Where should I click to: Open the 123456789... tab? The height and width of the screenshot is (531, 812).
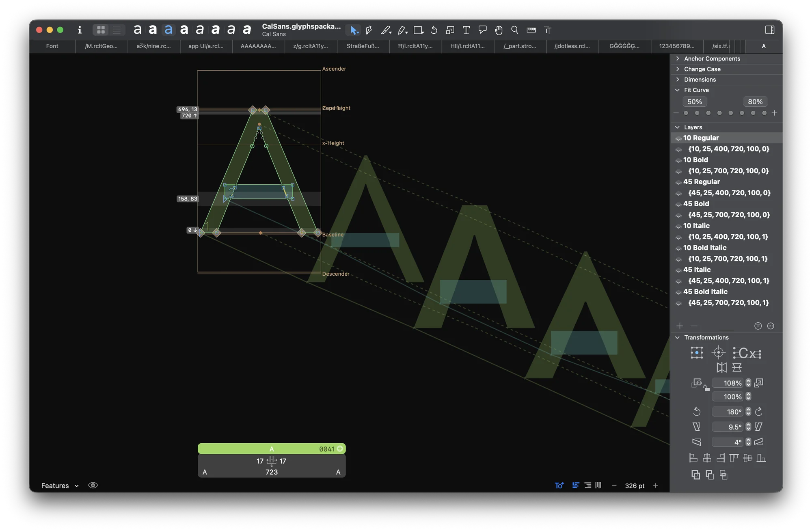click(x=677, y=46)
